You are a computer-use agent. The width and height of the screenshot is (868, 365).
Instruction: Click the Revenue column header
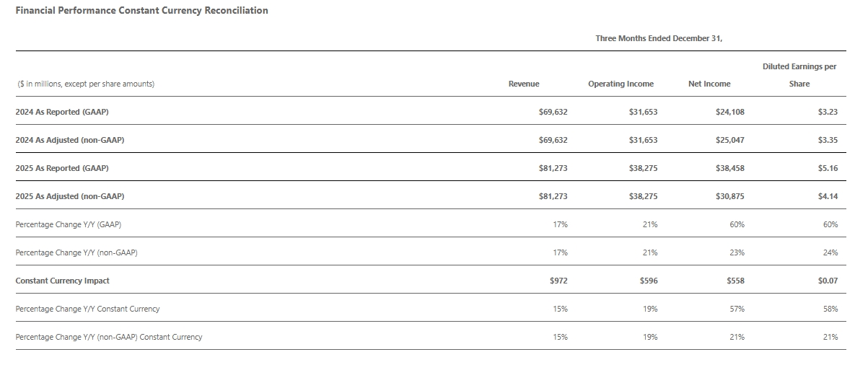click(x=524, y=84)
